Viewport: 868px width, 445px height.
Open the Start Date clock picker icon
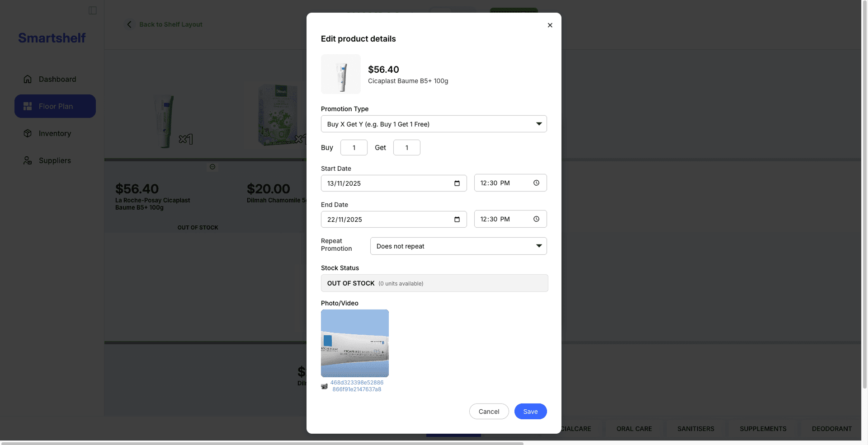coord(536,183)
